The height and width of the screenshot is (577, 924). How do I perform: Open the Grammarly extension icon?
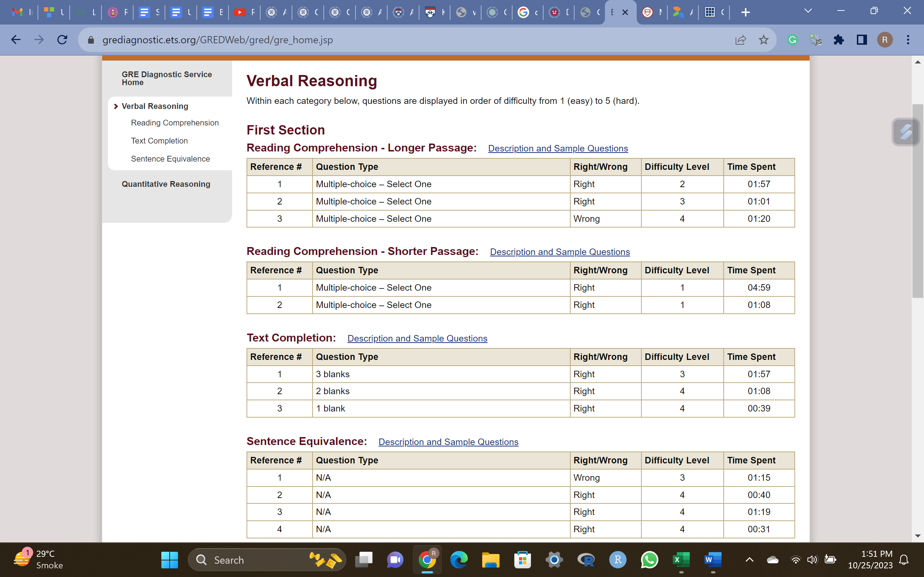(x=793, y=40)
